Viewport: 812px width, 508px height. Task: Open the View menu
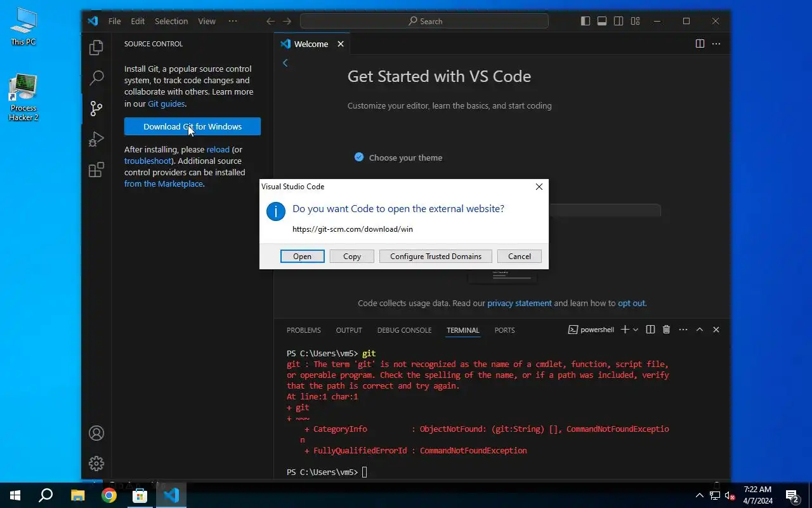(x=207, y=21)
